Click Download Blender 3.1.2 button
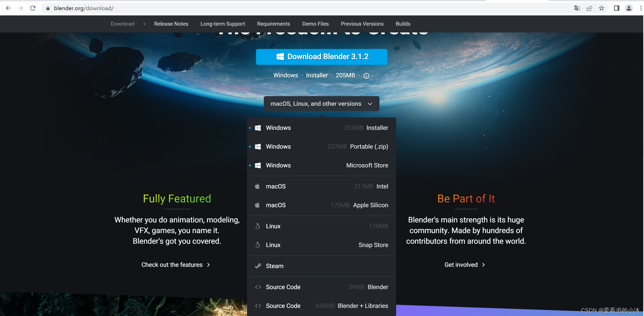The width and height of the screenshot is (644, 316). [321, 57]
